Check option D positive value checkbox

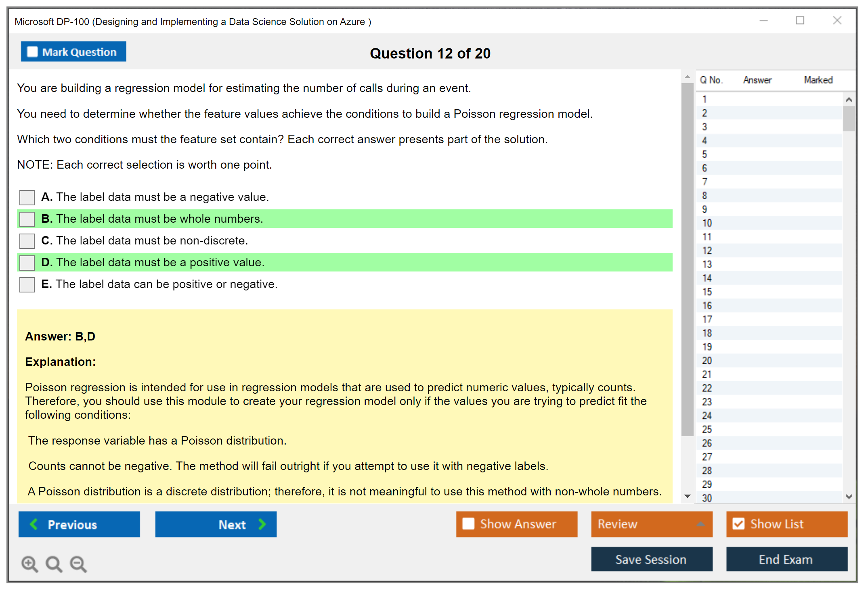(x=27, y=263)
